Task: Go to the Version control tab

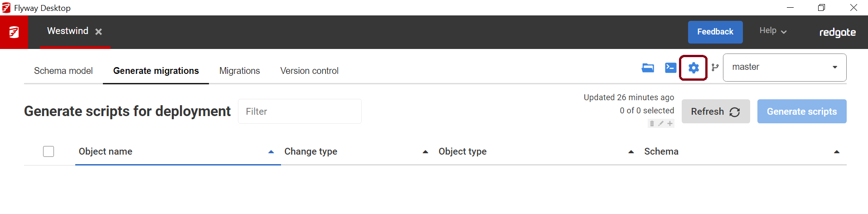Action: pos(309,71)
